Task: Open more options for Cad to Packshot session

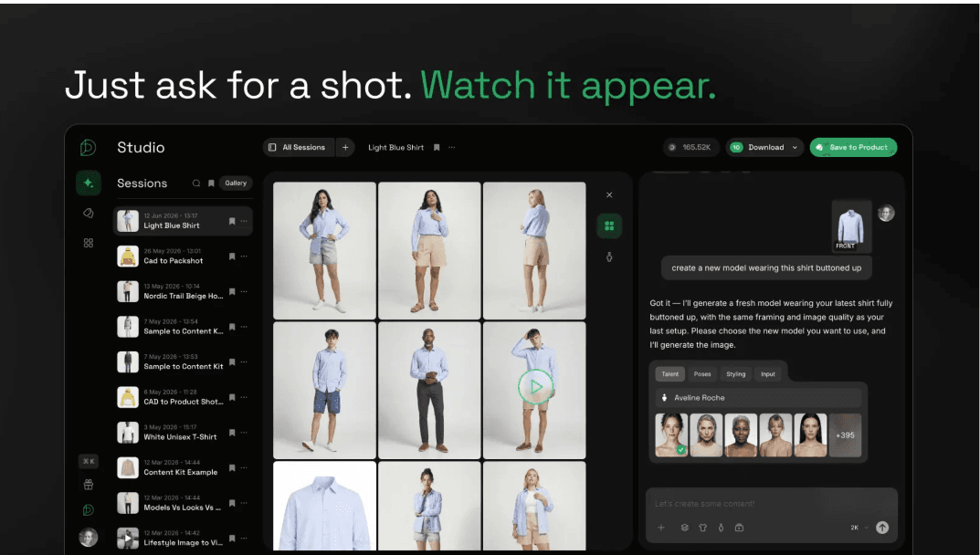Action: (x=244, y=257)
